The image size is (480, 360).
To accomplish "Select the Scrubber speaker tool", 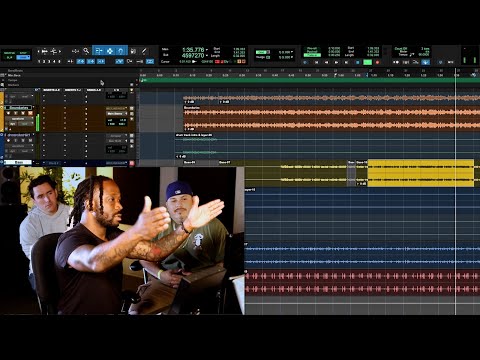I will [133, 51].
